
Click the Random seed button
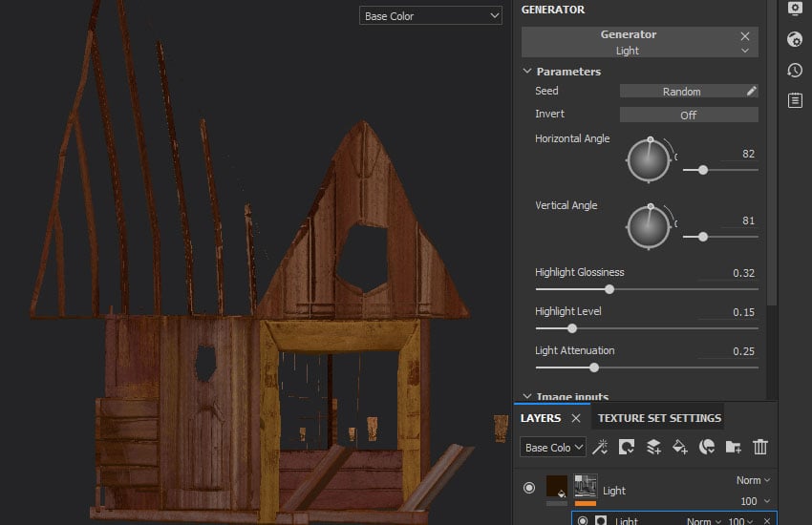[681, 92]
